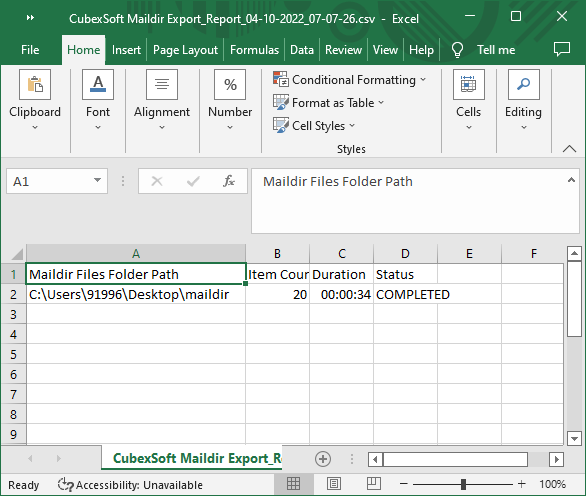Open the Alignment group icon
Screen dimensions: 586x496
tap(162, 84)
